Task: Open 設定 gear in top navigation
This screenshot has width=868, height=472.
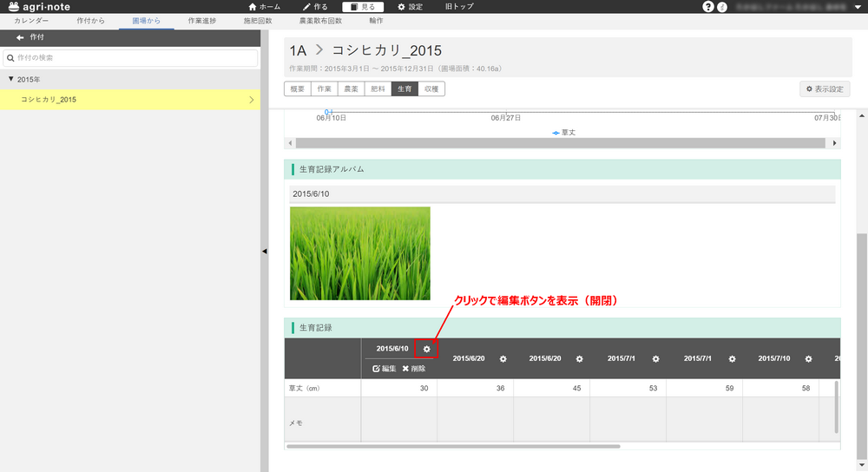Action: pyautogui.click(x=410, y=7)
